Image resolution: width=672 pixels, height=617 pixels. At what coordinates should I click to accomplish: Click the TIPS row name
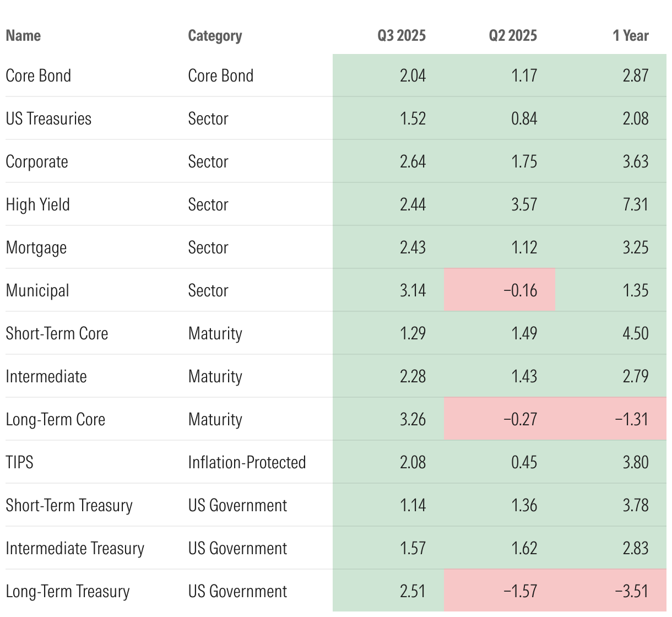(x=20, y=462)
